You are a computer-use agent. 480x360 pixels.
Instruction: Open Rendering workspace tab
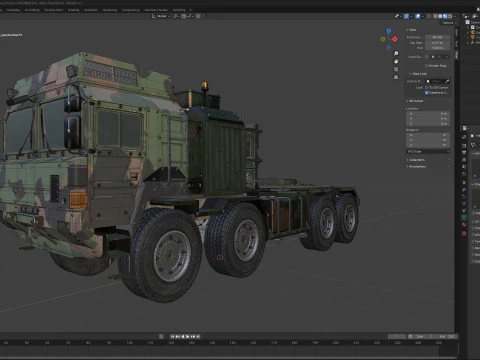pyautogui.click(x=110, y=10)
